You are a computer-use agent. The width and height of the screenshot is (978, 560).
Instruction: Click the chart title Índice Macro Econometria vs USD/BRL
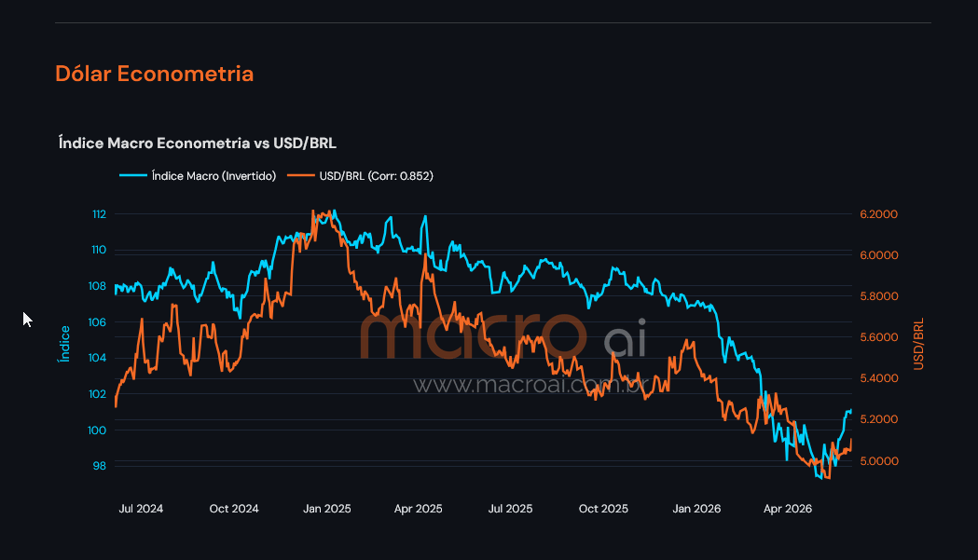click(197, 143)
